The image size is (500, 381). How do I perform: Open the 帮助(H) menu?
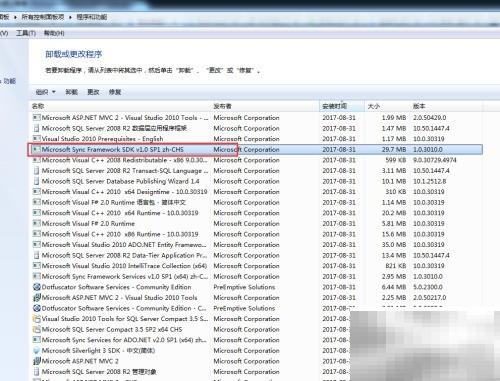click(54, 33)
